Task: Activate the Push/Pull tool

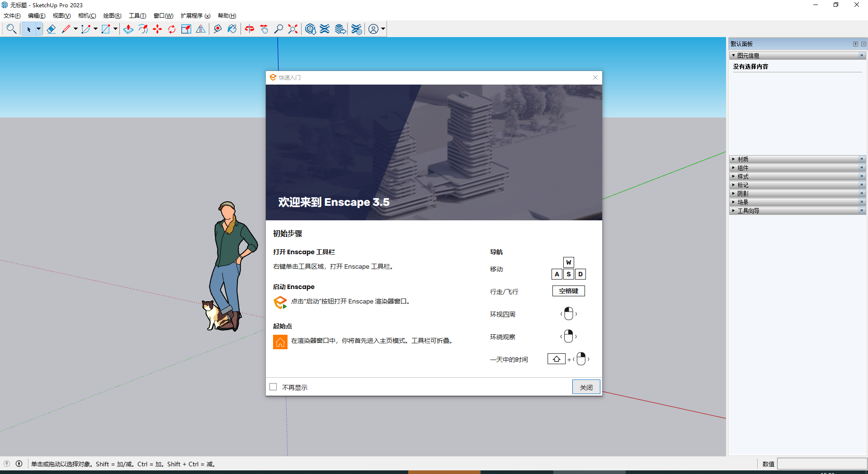Action: [x=128, y=28]
